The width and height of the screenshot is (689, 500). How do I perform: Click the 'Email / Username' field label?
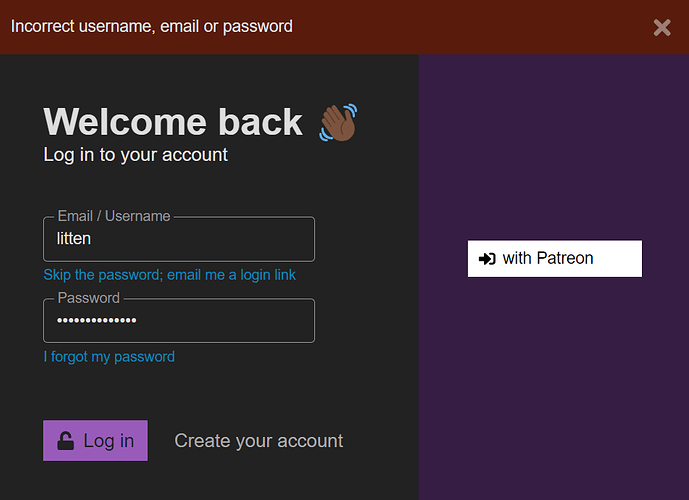click(x=114, y=216)
